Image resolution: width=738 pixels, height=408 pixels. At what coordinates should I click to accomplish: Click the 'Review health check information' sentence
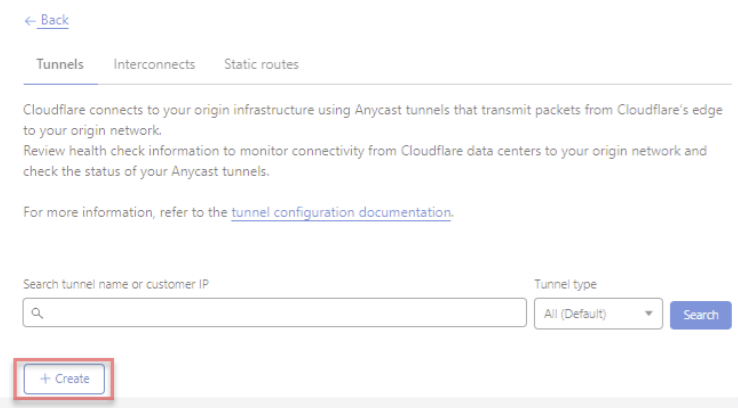pyautogui.click(x=365, y=161)
